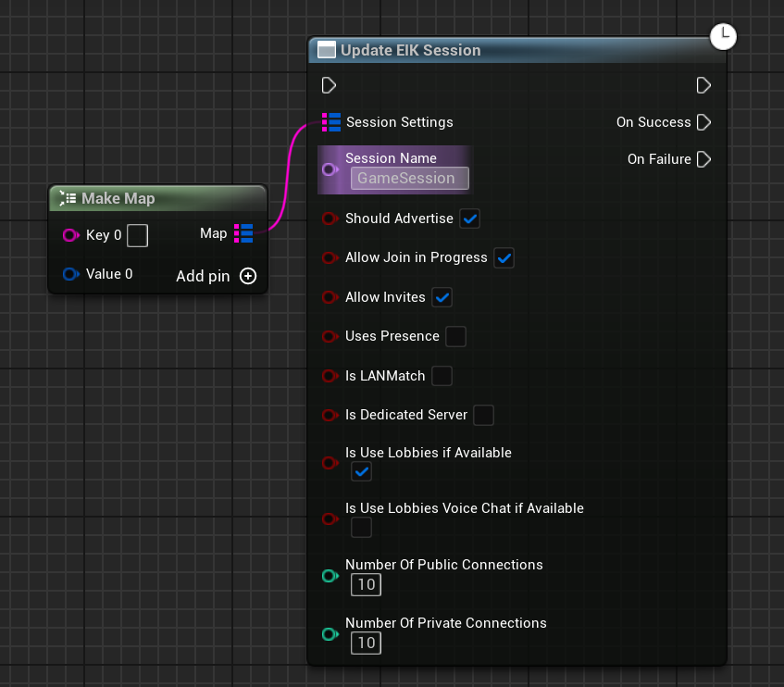The width and height of the screenshot is (784, 687).
Task: Click the On Success execution pin
Action: [703, 122]
